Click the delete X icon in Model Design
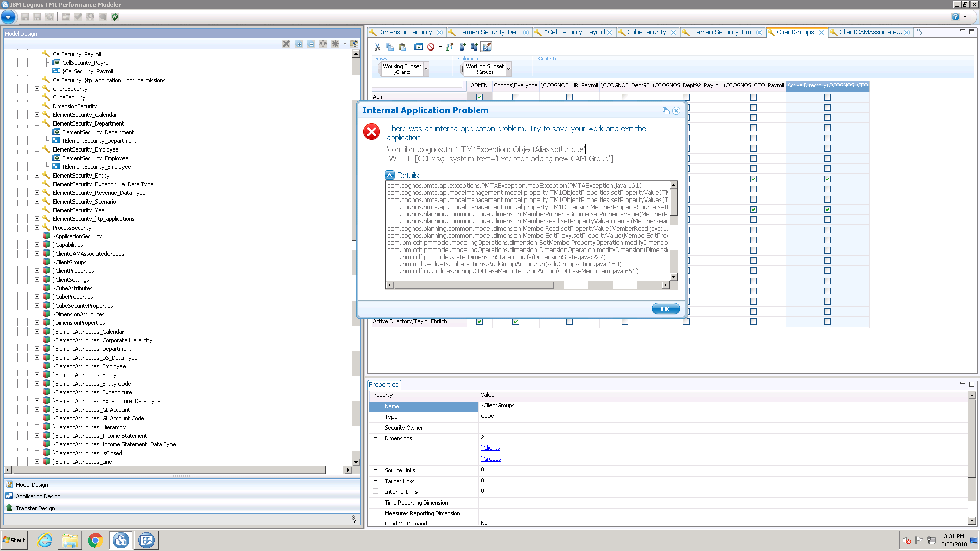This screenshot has width=980, height=551. [286, 44]
